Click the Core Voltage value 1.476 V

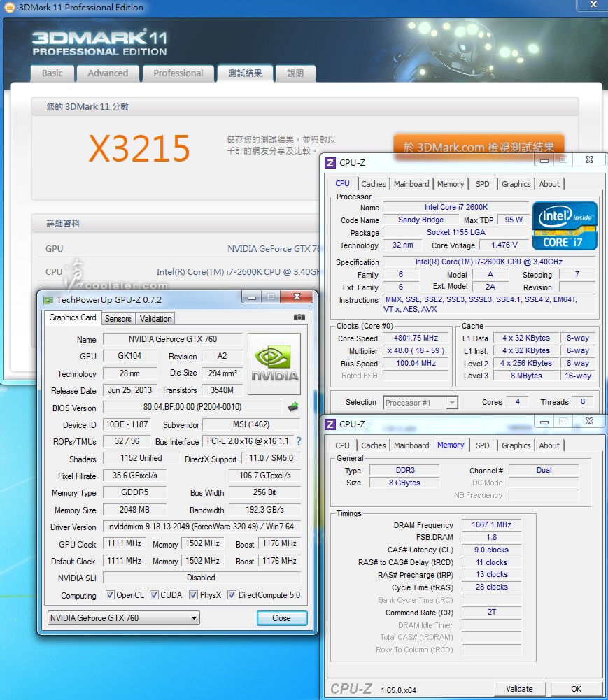504,245
